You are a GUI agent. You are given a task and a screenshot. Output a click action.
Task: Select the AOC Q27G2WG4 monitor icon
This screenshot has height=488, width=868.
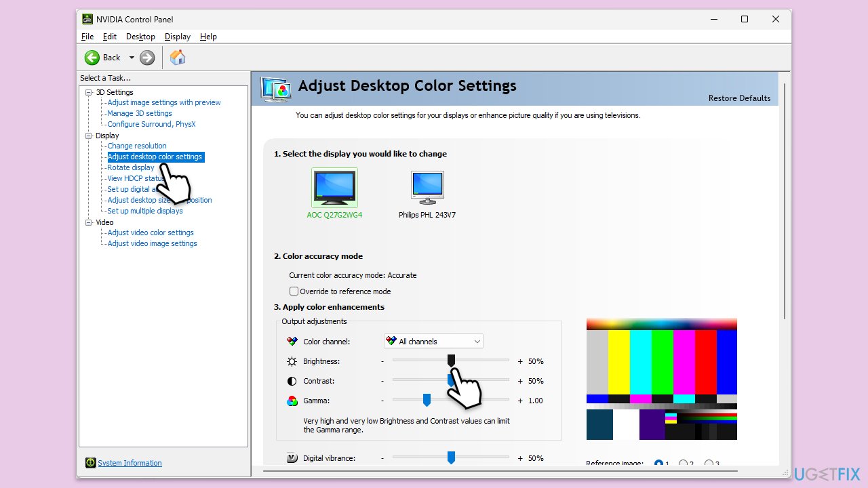(x=334, y=188)
